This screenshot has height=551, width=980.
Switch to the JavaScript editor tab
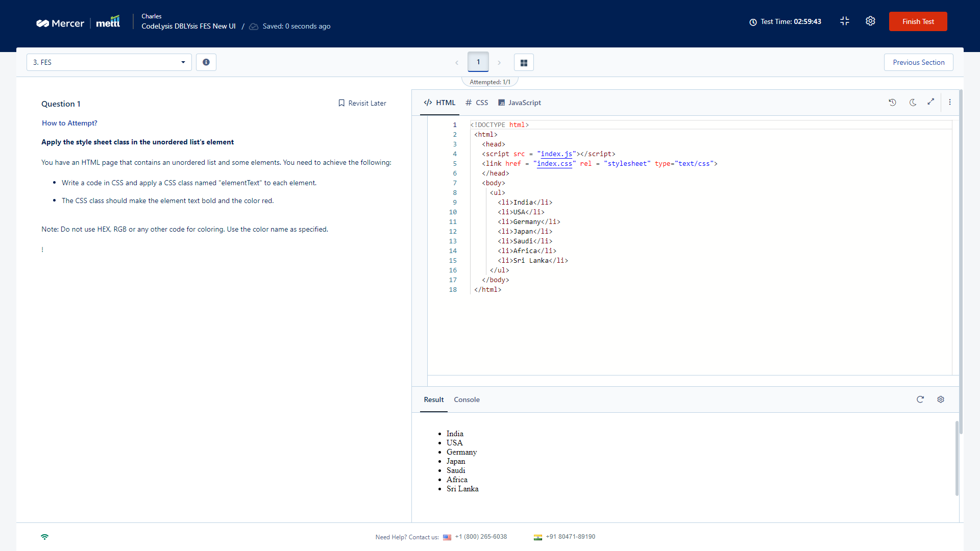pyautogui.click(x=520, y=103)
